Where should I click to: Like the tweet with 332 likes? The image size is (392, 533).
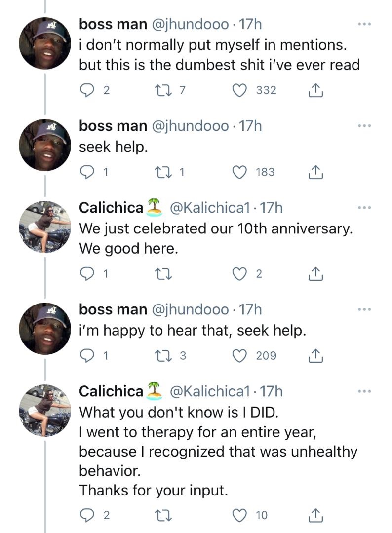239,90
